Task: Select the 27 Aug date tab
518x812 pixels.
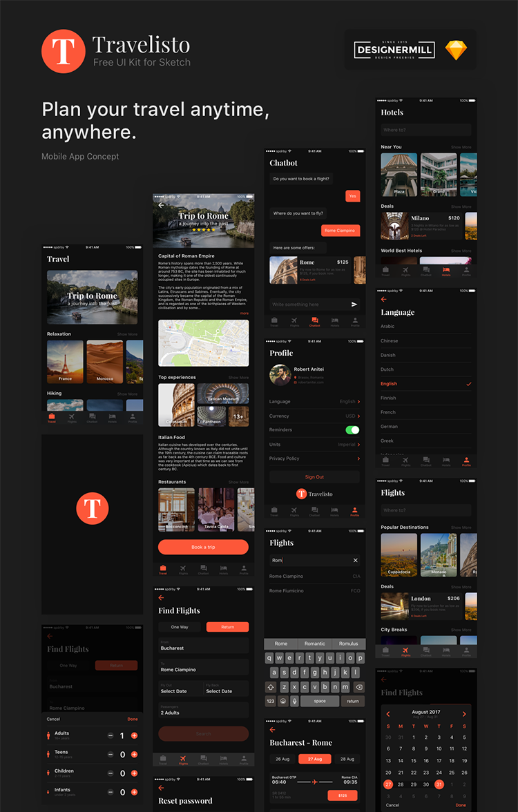Action: coord(314,759)
